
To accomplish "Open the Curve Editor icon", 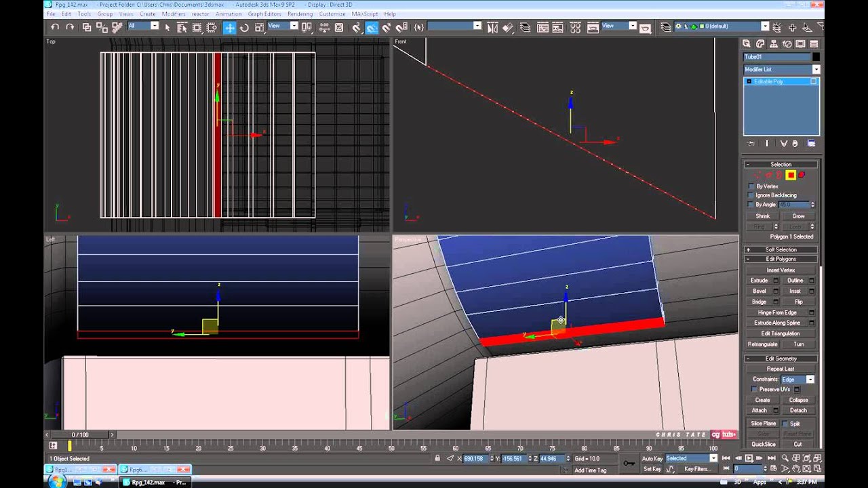I will coord(543,27).
